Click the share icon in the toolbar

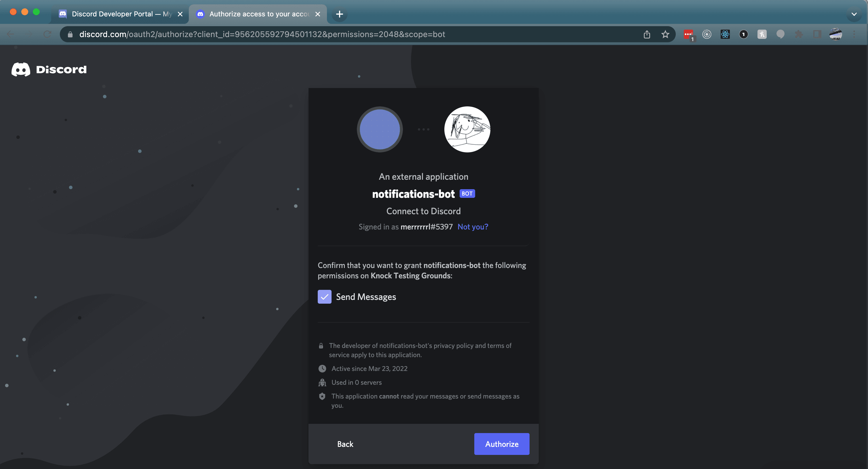click(x=647, y=34)
